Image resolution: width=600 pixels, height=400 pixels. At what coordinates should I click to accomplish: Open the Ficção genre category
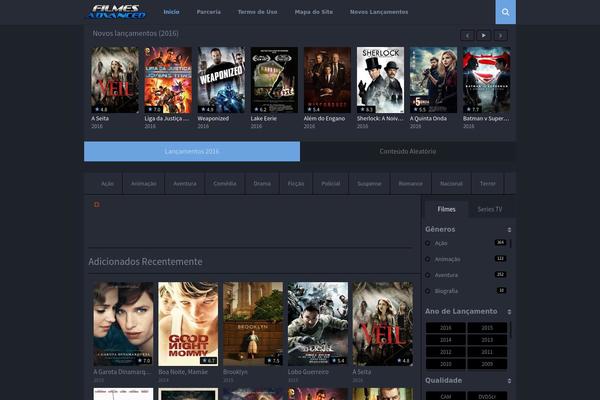296,184
